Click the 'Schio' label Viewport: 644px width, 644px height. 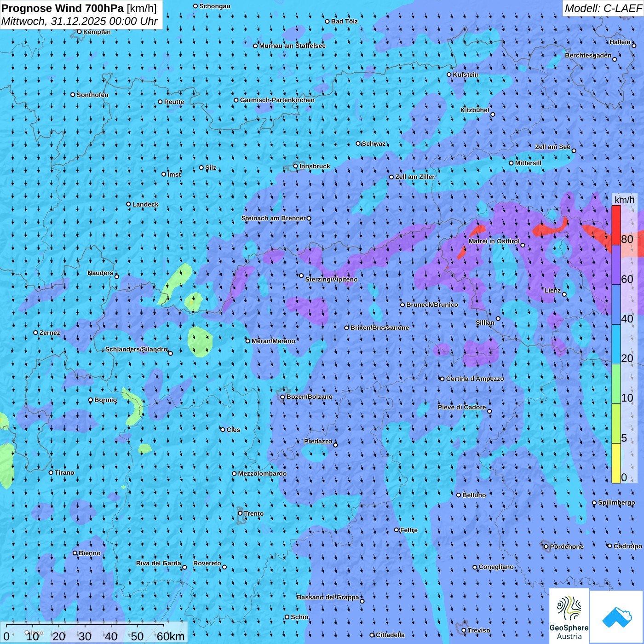299,617
